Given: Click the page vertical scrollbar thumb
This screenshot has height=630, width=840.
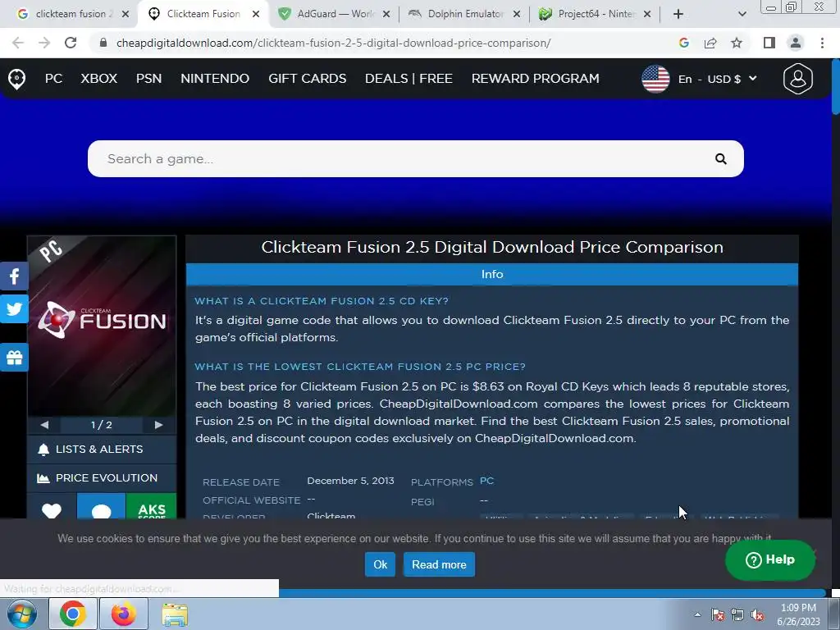Looking at the screenshot, I should [x=835, y=85].
